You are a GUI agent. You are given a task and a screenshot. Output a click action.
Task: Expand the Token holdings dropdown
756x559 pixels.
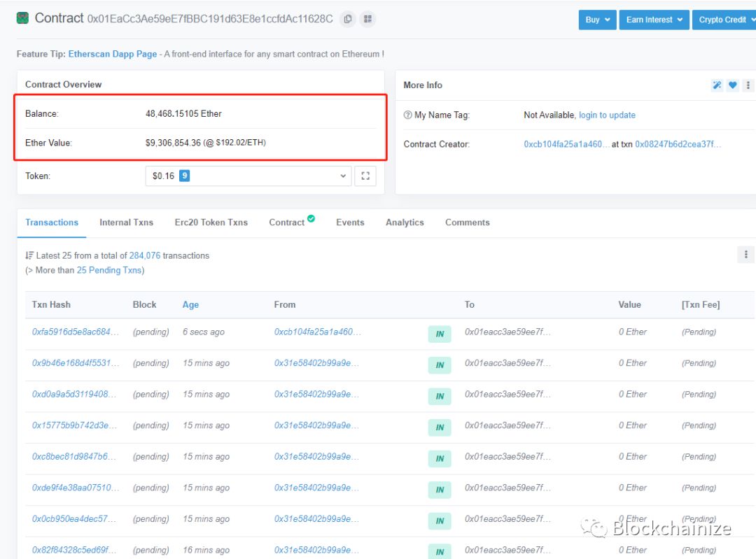(248, 176)
